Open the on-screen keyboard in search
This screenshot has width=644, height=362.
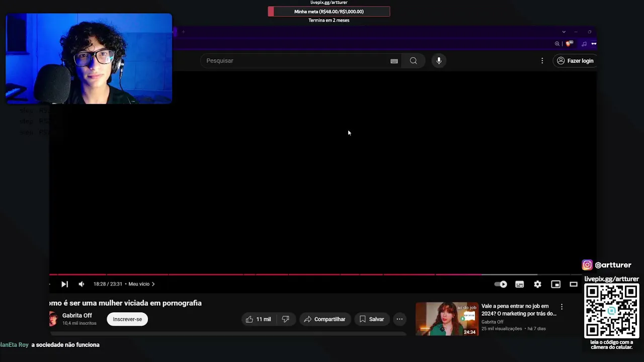(x=394, y=61)
